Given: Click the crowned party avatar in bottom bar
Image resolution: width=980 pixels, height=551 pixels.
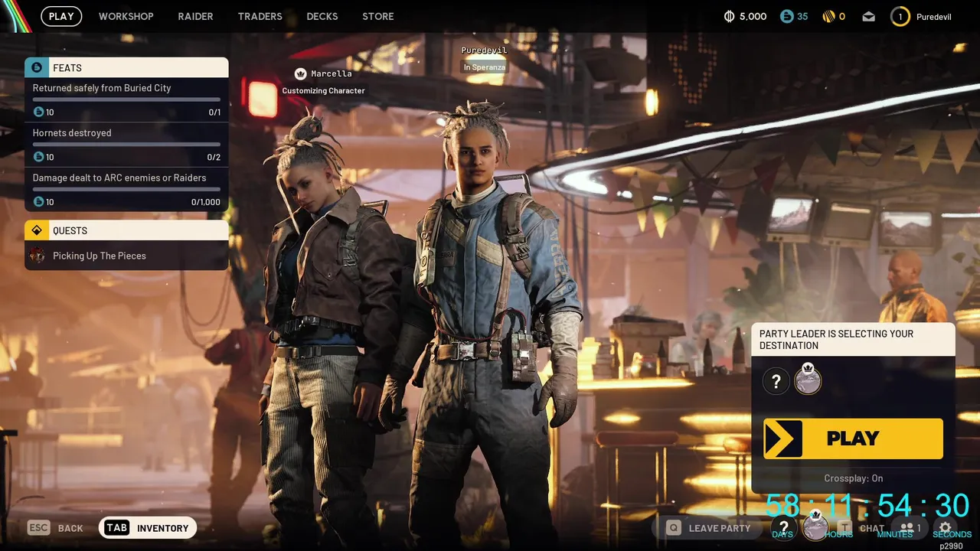Looking at the screenshot, I should [815, 526].
